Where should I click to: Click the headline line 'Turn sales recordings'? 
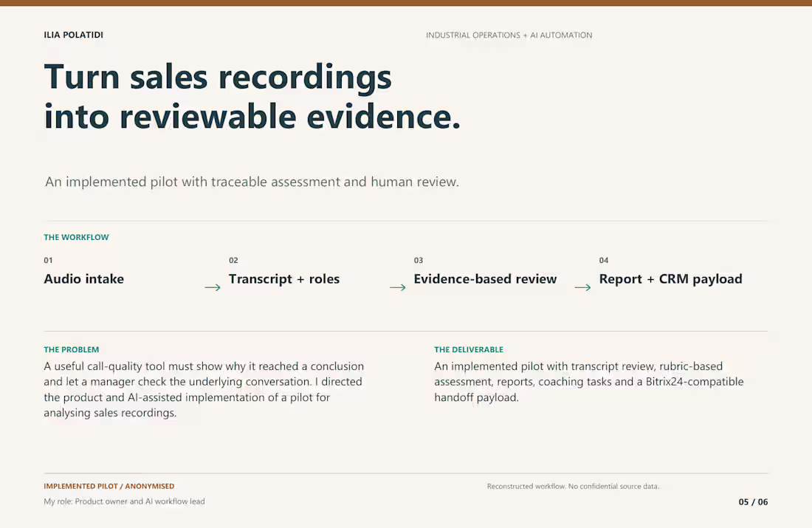[x=218, y=78]
